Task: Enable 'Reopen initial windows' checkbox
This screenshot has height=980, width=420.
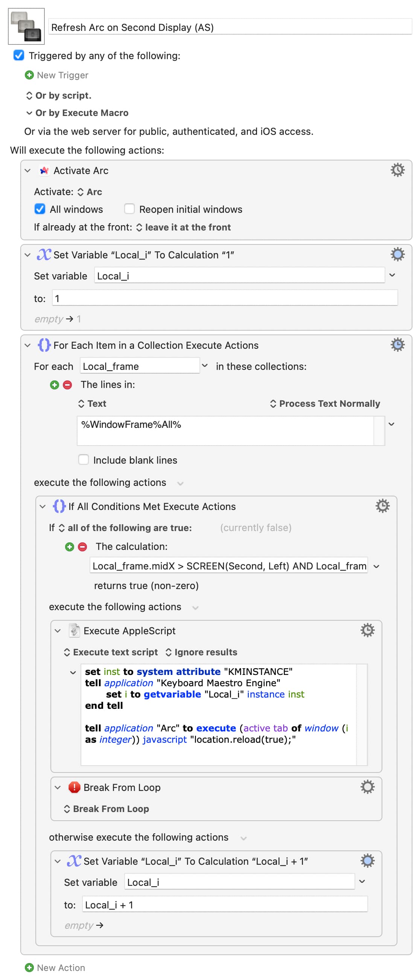Action: [129, 209]
